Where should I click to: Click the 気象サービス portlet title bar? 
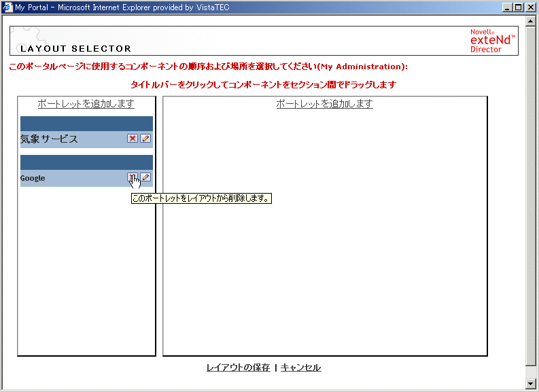pos(86,124)
